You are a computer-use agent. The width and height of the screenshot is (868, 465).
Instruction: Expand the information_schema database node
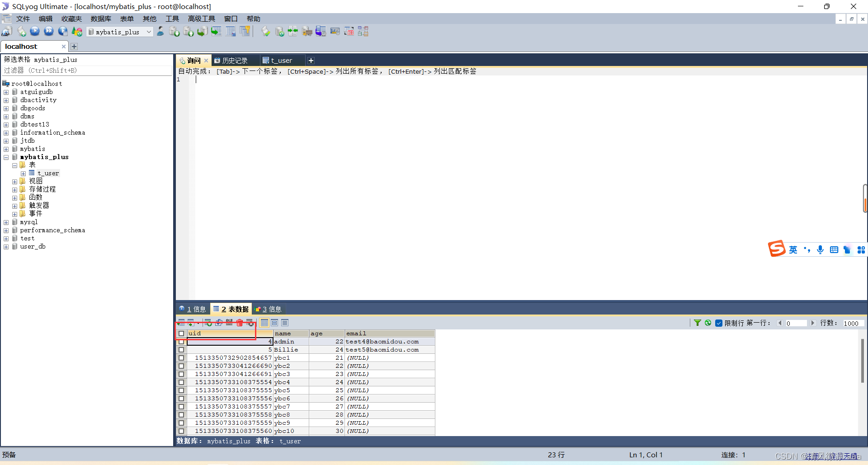tap(6, 133)
